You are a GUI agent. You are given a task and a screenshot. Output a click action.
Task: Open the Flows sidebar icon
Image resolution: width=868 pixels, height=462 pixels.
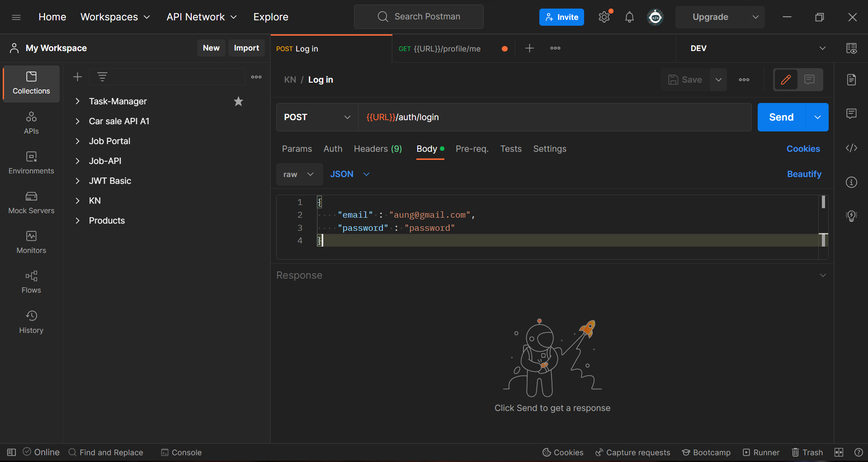[x=31, y=282]
